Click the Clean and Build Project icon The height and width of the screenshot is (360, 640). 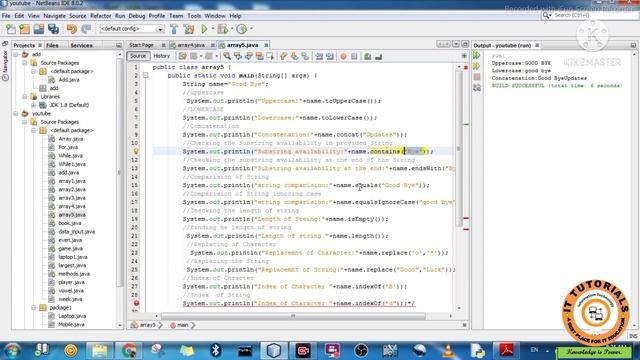189,29
